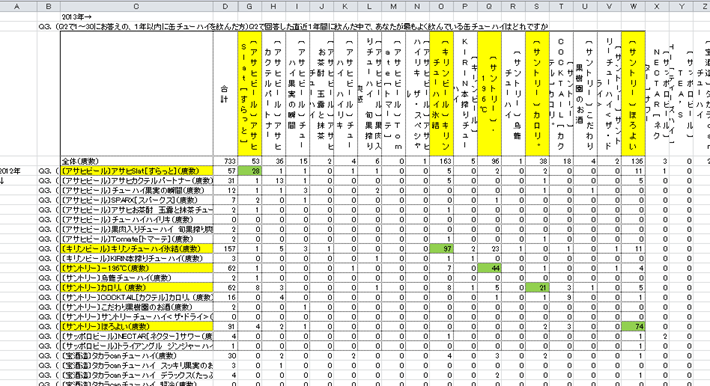Select column header G
The height and width of the screenshot is (386, 710).
[x=249, y=6]
